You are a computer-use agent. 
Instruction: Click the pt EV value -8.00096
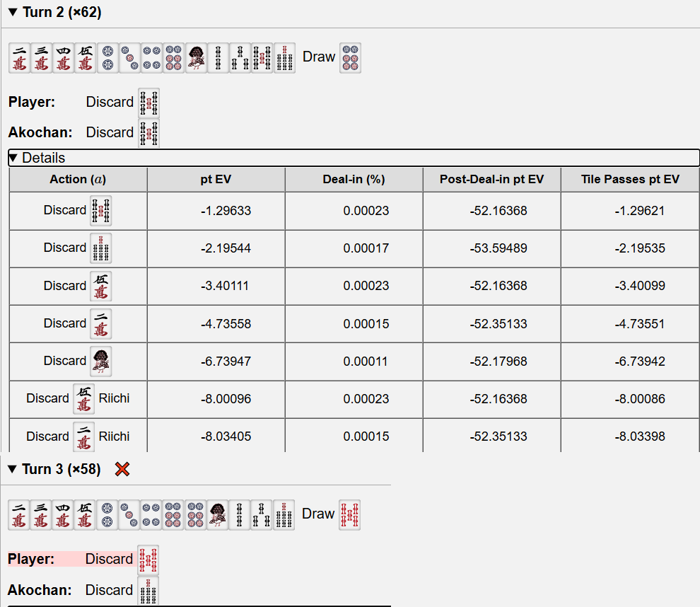(x=226, y=399)
